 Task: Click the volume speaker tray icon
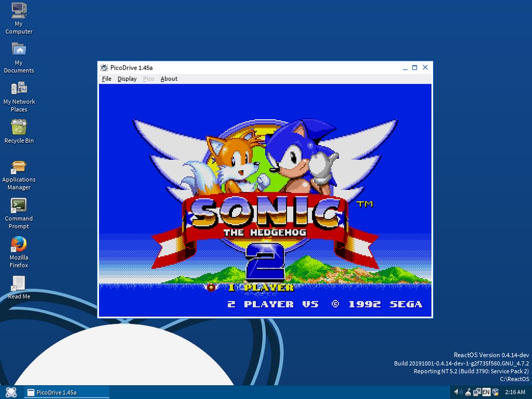458,392
